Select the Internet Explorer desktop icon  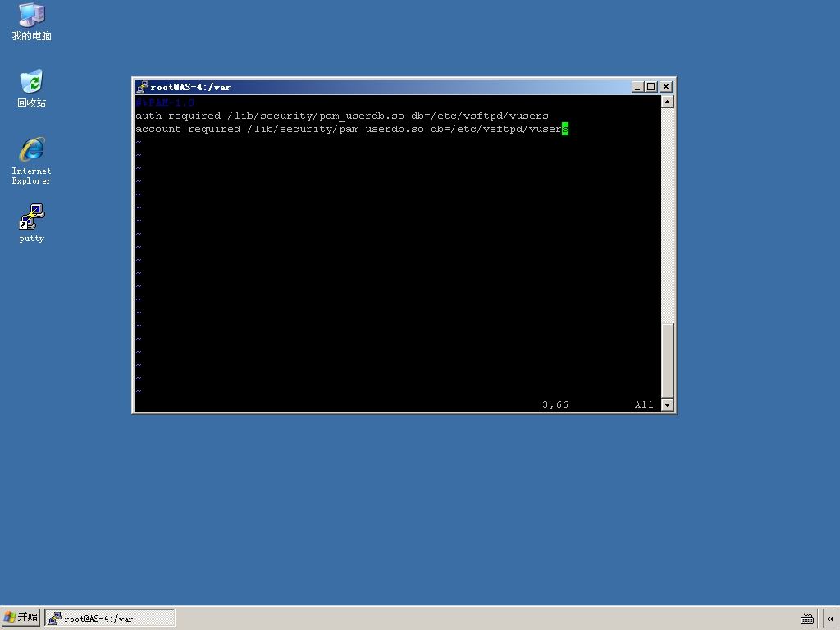coord(32,161)
